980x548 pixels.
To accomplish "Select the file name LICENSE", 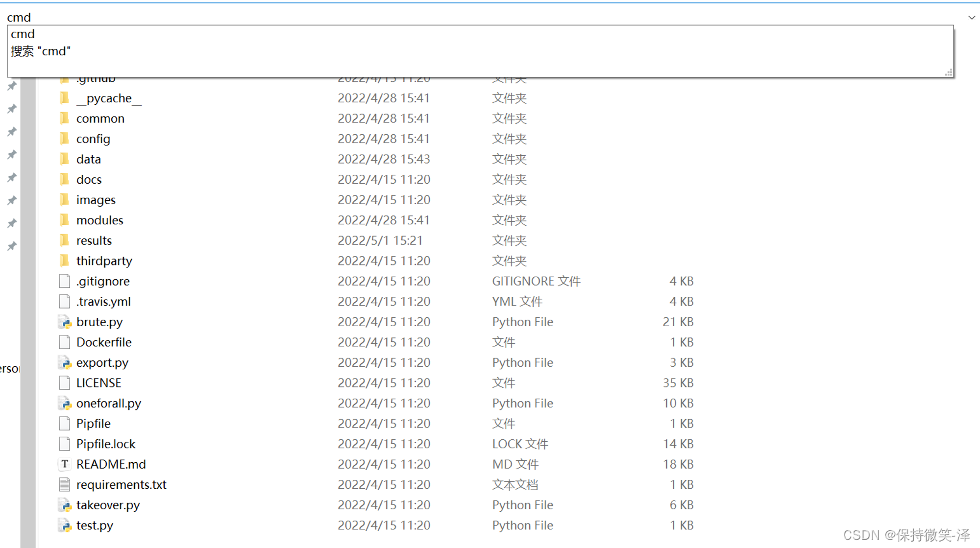I will pyautogui.click(x=99, y=382).
